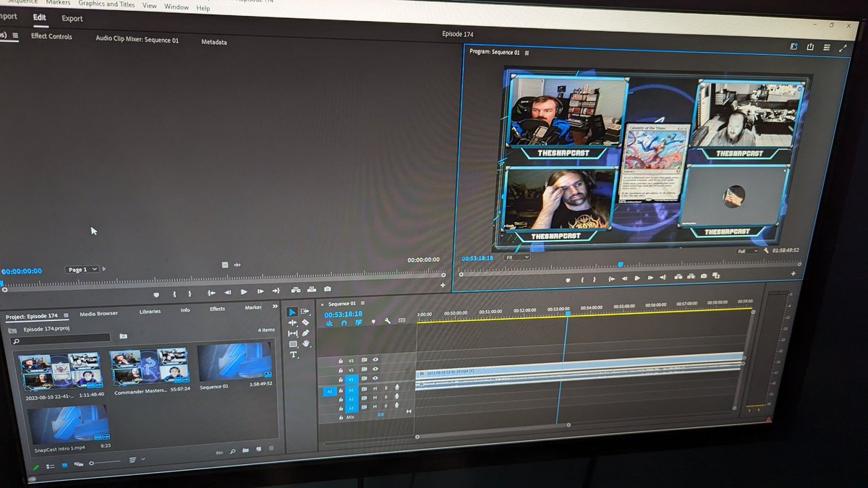Image resolution: width=868 pixels, height=488 pixels.
Task: Open Audio Clip Mixer: Sequence 01 tab
Action: tap(137, 40)
